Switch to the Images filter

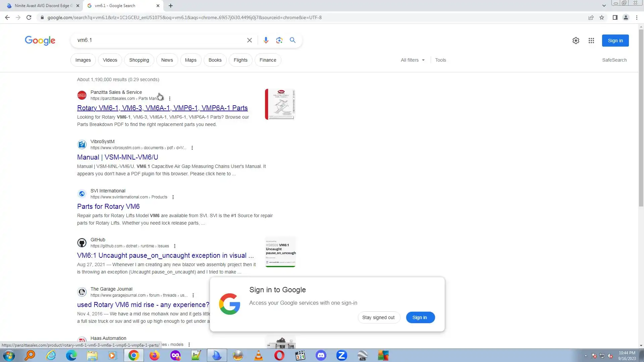pos(83,60)
